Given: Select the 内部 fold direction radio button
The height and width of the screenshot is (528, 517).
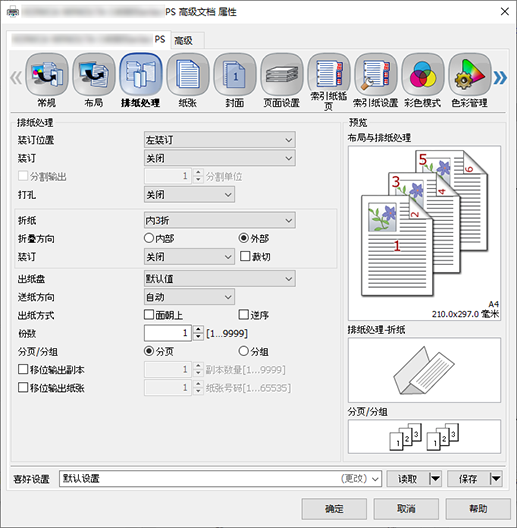Looking at the screenshot, I should [x=149, y=238].
